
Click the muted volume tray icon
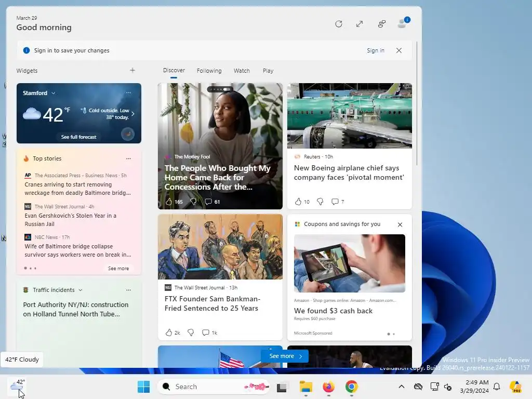click(x=447, y=387)
